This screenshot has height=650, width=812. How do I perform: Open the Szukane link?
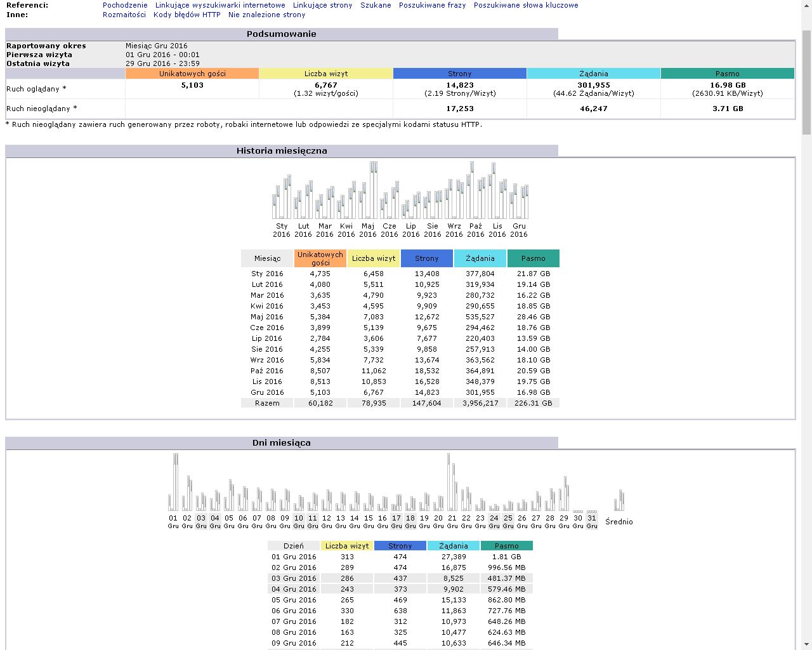[x=376, y=5]
